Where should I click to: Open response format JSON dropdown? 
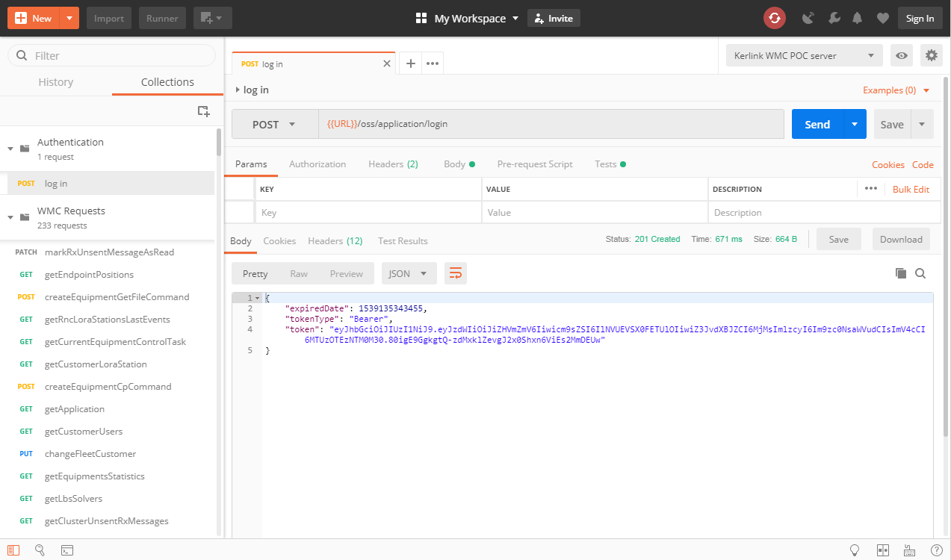409,273
